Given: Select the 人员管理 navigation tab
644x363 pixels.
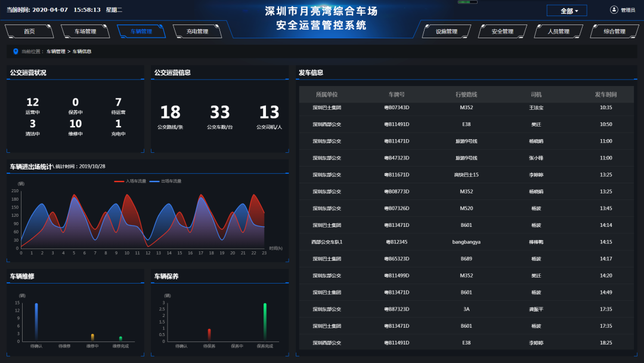Looking at the screenshot, I should click(x=559, y=32).
